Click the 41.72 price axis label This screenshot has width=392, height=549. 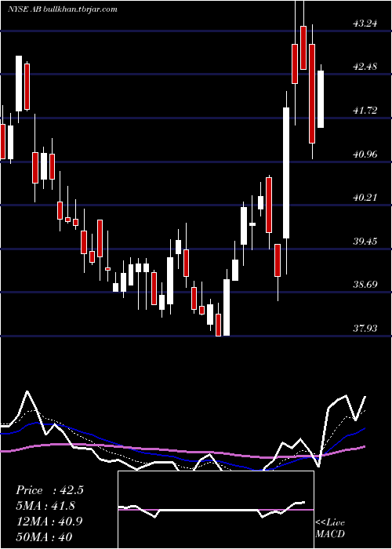(365, 111)
